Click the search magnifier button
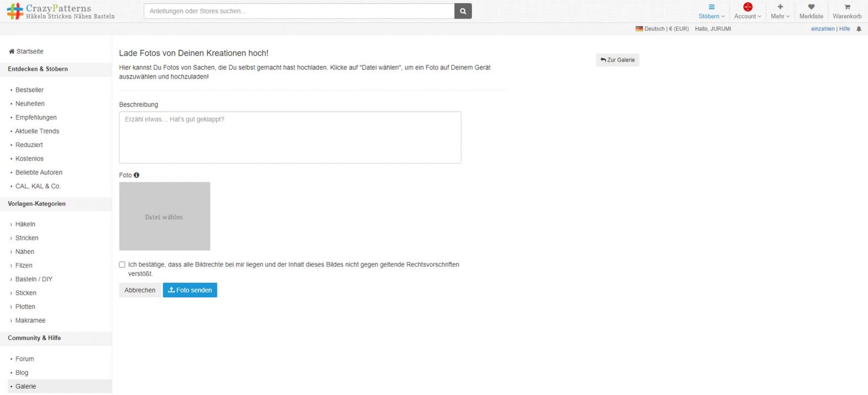 click(463, 11)
